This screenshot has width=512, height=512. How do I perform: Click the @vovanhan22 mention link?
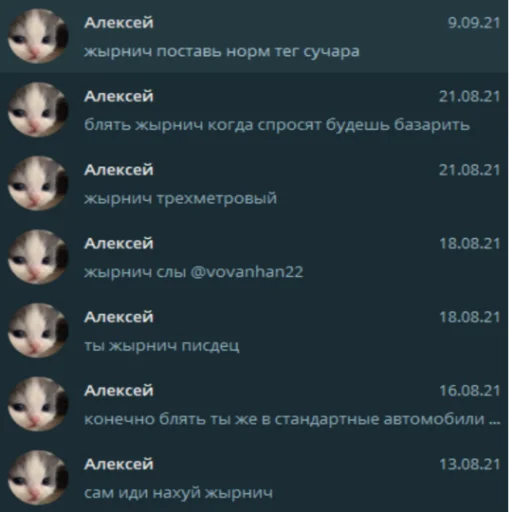[x=247, y=272]
